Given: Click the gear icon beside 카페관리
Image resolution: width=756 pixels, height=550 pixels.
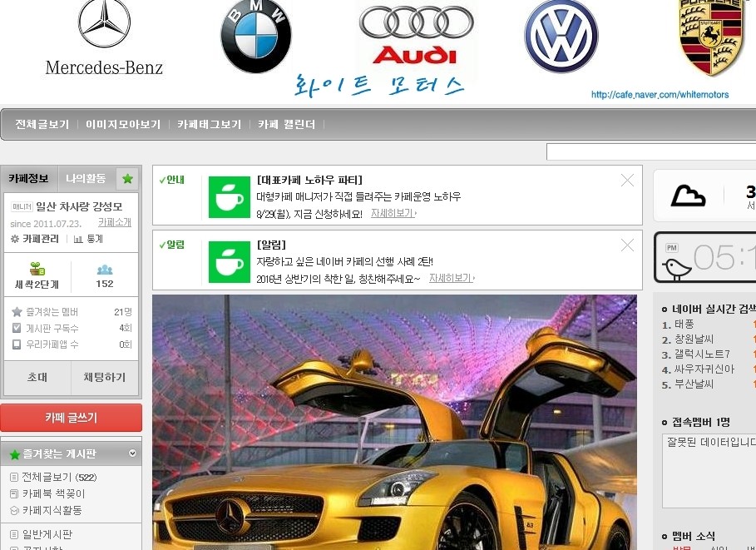Looking at the screenshot, I should point(15,239).
